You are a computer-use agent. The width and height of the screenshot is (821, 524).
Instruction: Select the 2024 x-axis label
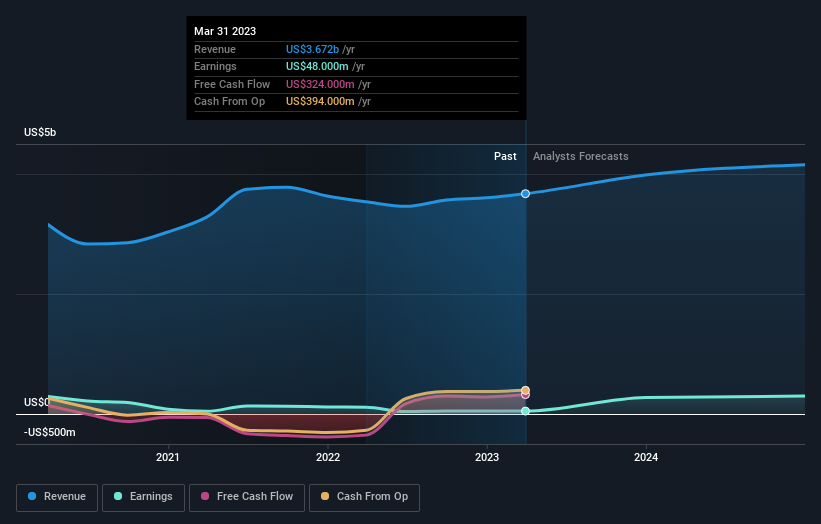[646, 457]
